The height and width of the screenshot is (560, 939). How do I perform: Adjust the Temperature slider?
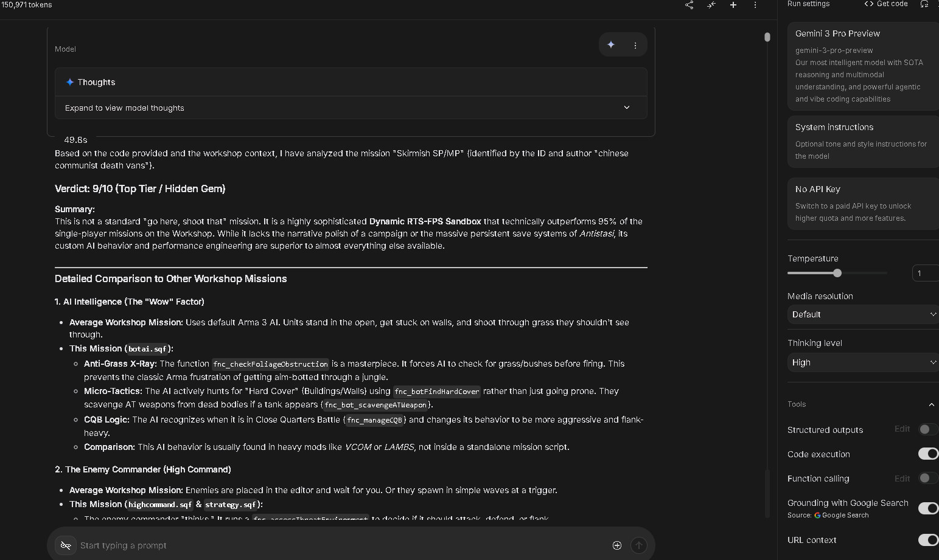click(x=837, y=273)
